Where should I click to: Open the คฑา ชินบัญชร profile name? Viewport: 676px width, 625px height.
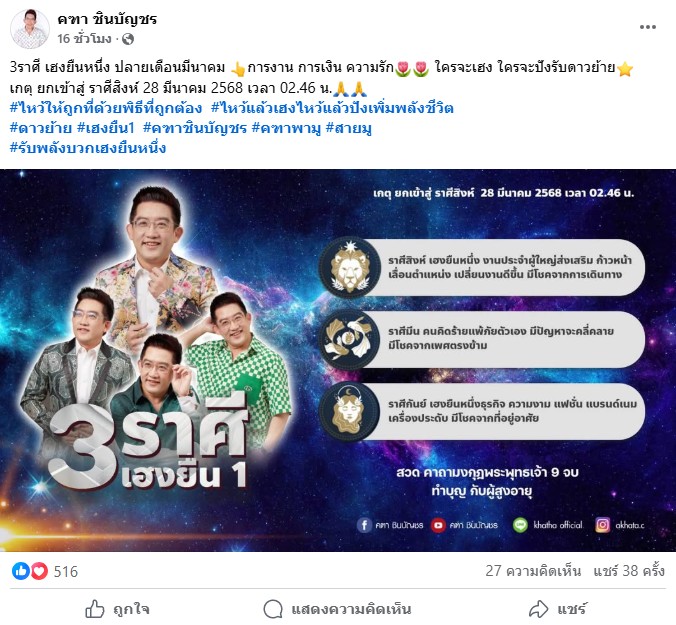pos(107,19)
